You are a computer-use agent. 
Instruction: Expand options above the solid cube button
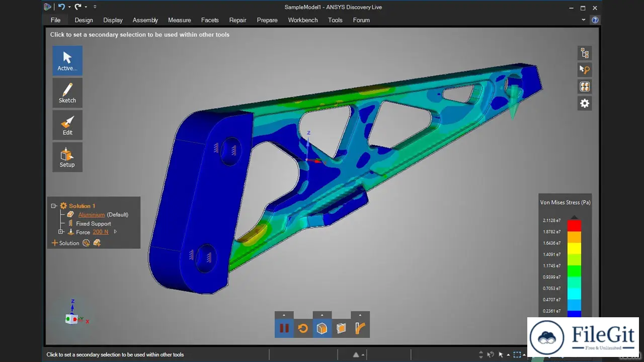point(322,315)
